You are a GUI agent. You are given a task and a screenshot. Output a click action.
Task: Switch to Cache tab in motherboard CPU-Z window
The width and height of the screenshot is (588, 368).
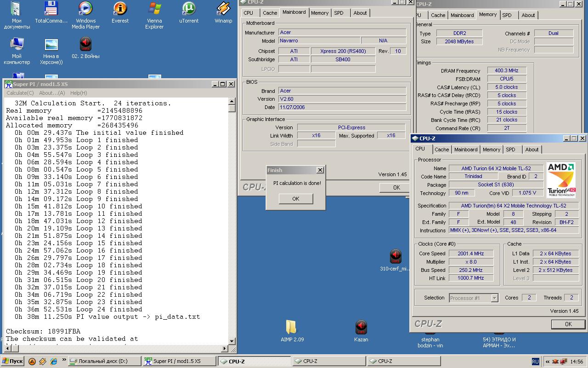click(270, 13)
